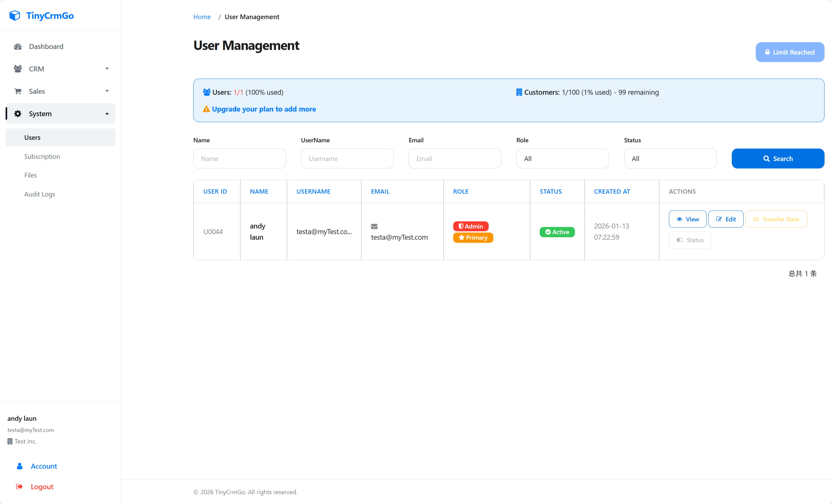Click the Sales shopping cart icon
The height and width of the screenshot is (504, 832).
pos(17,91)
